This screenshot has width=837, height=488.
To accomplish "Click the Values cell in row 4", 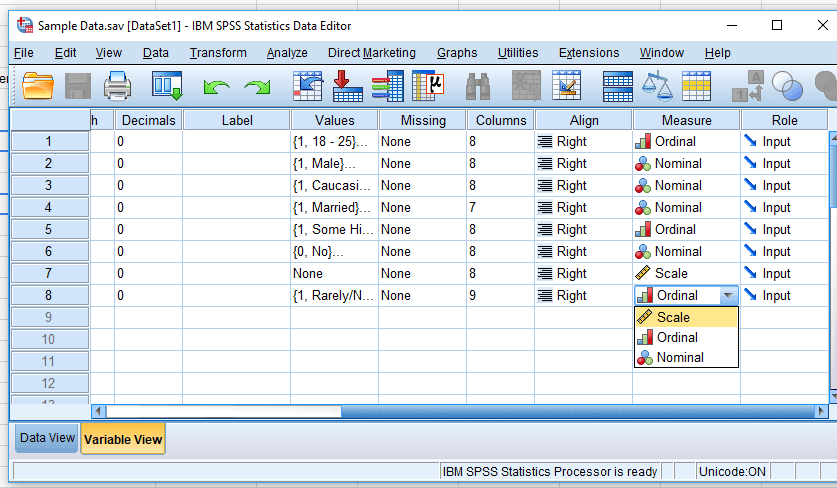I will [334, 208].
